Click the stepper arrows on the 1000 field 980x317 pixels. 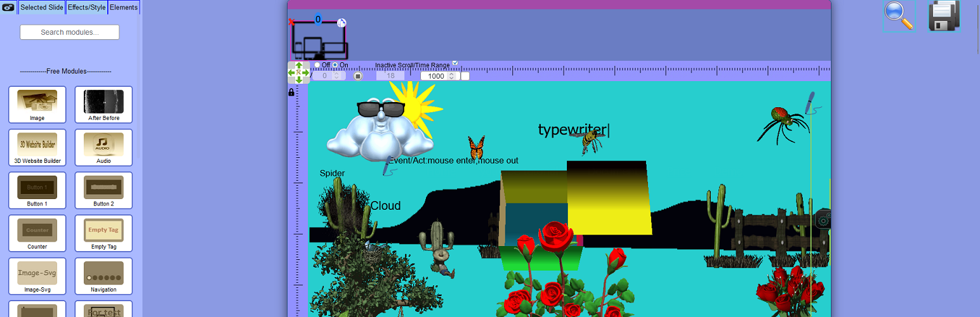coord(451,76)
